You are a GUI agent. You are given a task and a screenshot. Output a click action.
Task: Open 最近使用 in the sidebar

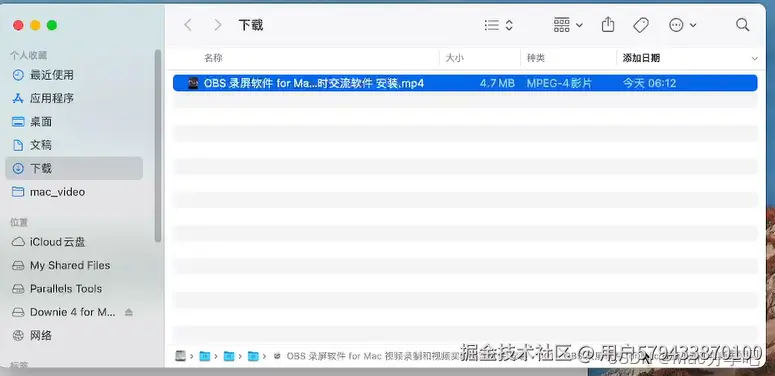coord(74,75)
